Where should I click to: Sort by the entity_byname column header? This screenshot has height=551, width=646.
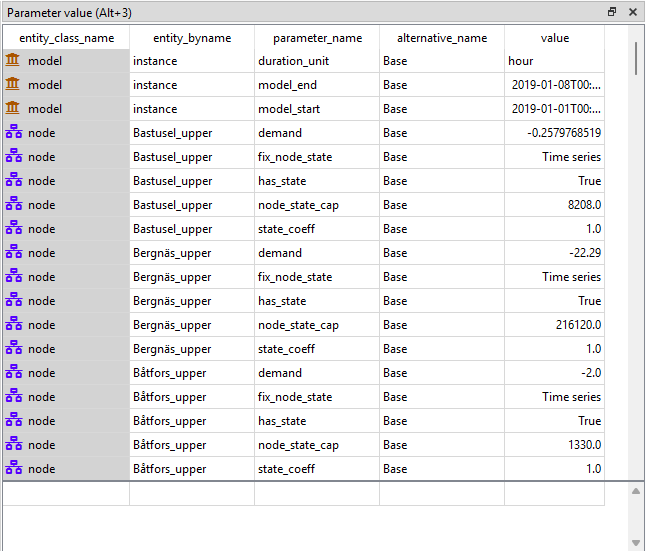pyautogui.click(x=192, y=38)
